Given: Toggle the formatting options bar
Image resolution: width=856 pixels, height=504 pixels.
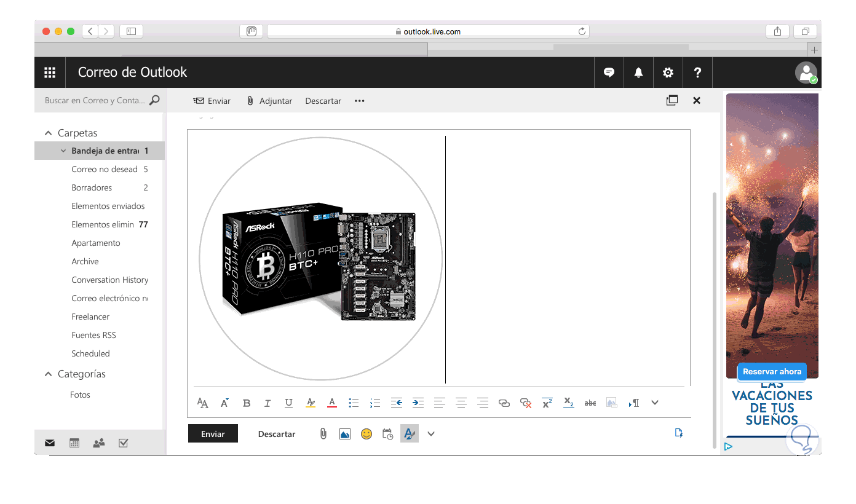Looking at the screenshot, I should pyautogui.click(x=410, y=434).
